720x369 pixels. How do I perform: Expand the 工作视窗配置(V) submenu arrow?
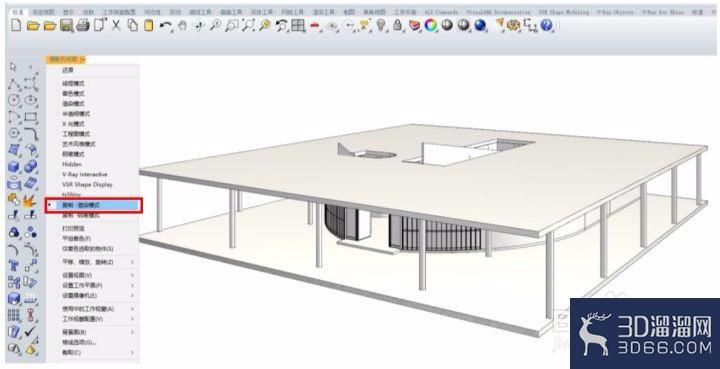click(133, 319)
